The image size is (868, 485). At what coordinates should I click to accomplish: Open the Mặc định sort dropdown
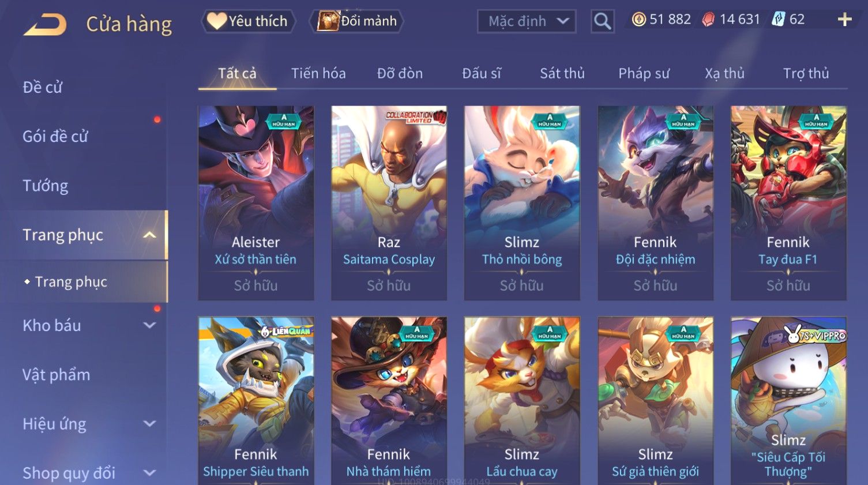[x=527, y=21]
